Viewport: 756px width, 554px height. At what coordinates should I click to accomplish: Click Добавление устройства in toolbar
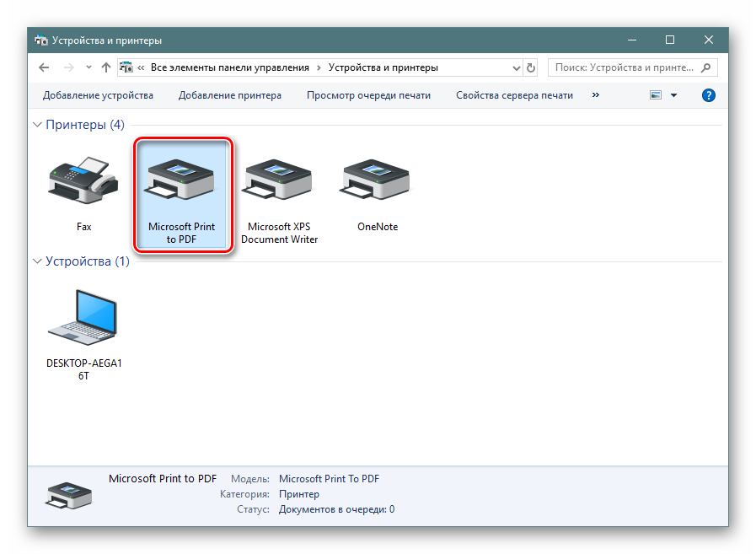98,95
